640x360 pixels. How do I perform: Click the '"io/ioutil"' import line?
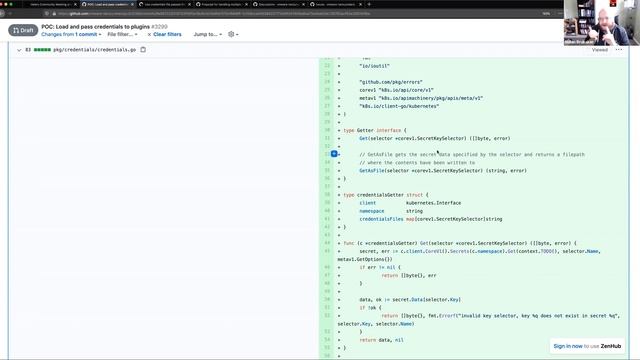pyautogui.click(x=374, y=66)
